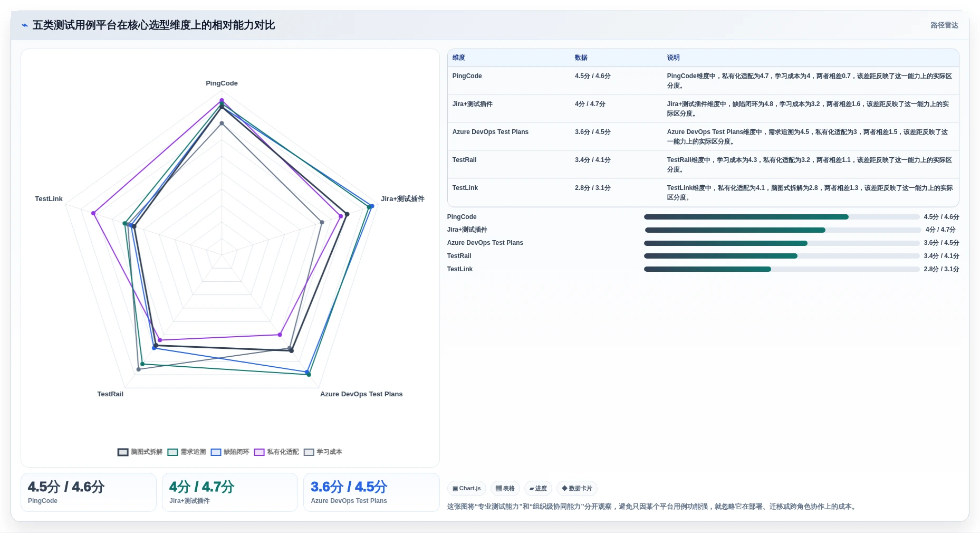
Task: Click the 4.5分 / 4.6分 table cell
Action: pos(593,76)
